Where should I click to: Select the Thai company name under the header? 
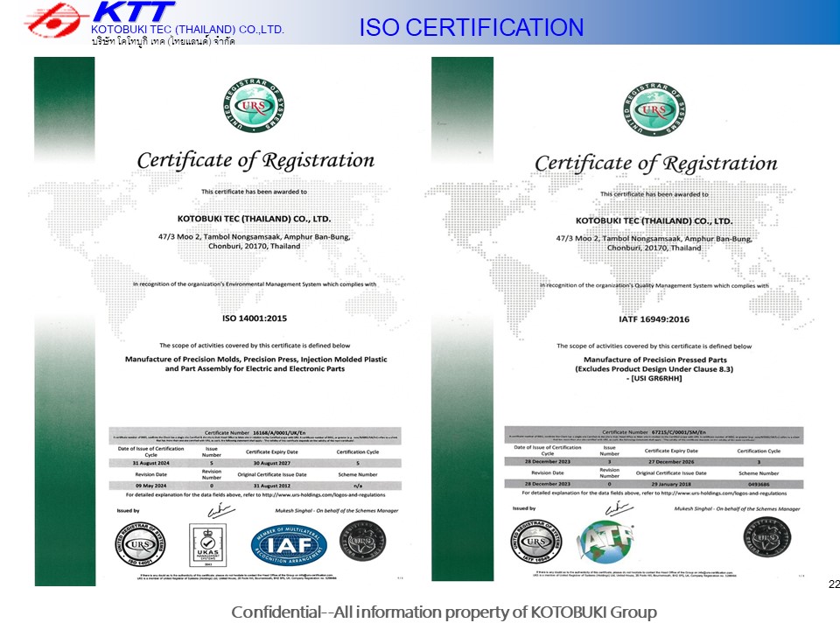(x=164, y=41)
